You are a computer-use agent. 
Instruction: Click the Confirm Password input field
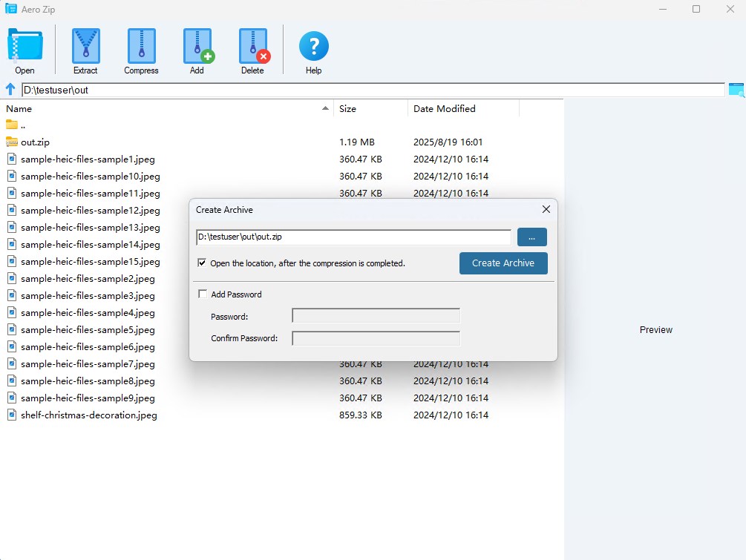(376, 338)
